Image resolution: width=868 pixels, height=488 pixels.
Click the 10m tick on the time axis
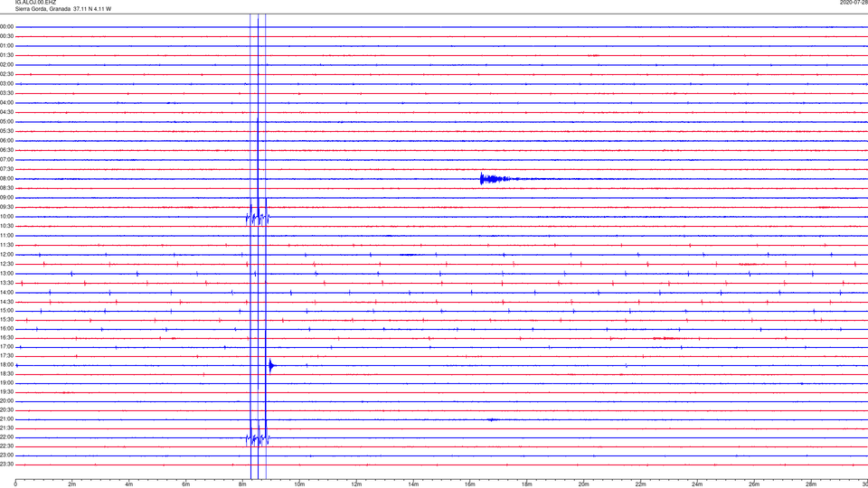click(299, 484)
